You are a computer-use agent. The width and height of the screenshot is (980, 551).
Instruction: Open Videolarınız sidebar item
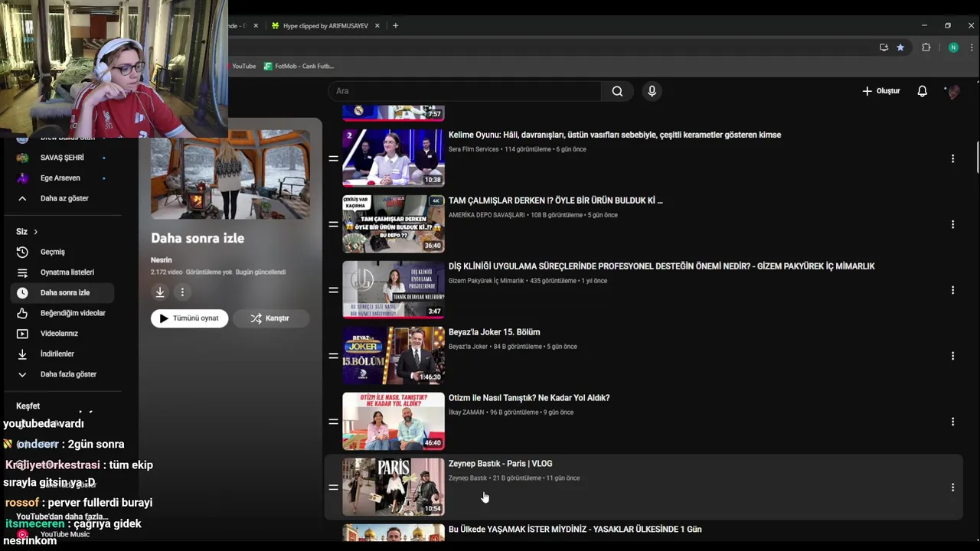point(62,334)
